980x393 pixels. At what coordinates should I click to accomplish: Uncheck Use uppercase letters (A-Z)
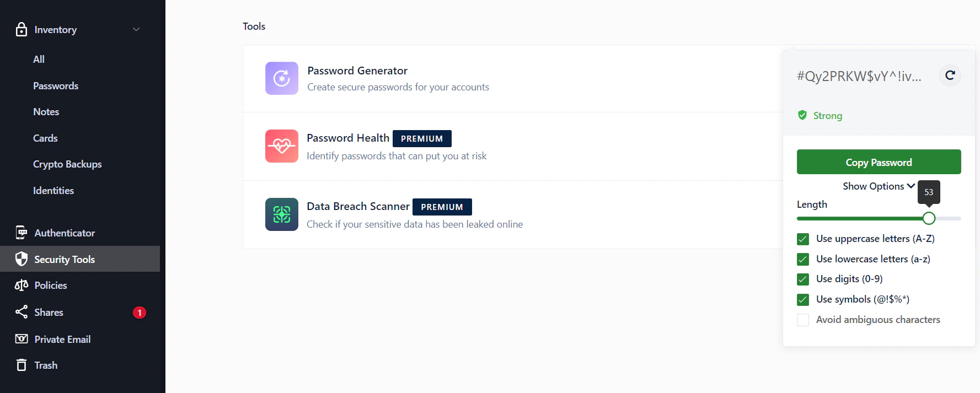tap(802, 239)
